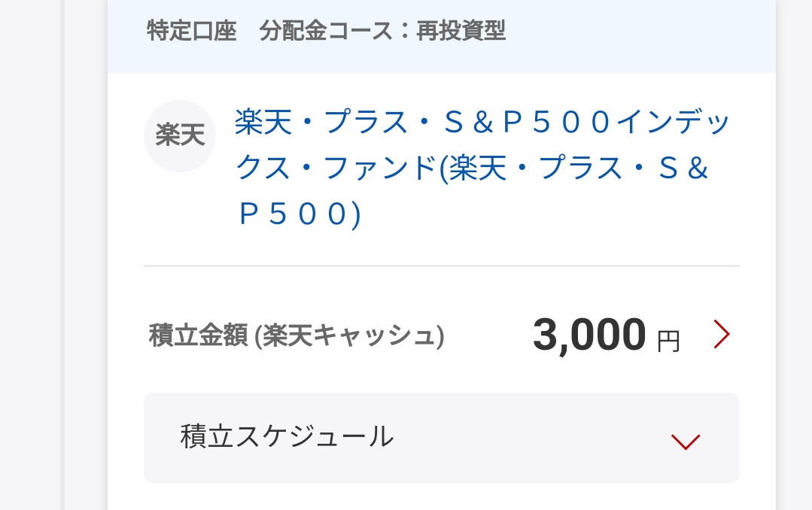Click the (楽天キャッシュ) text in parentheses

pyautogui.click(x=349, y=335)
